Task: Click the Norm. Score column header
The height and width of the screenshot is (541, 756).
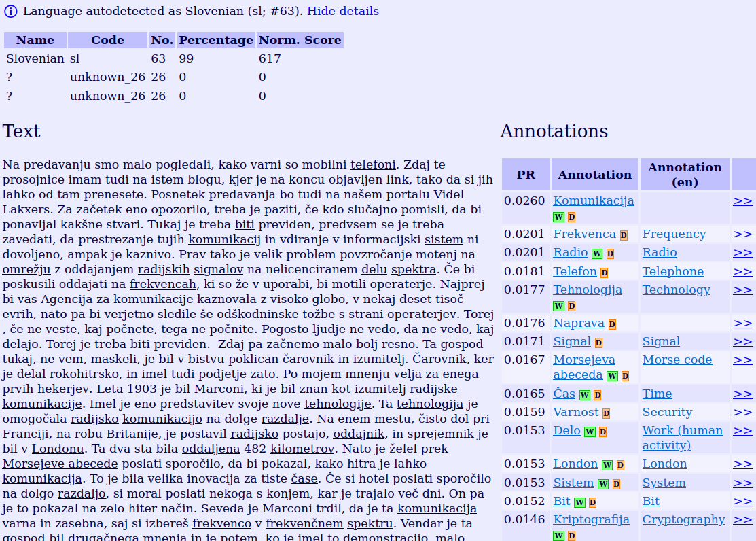Action: click(300, 40)
